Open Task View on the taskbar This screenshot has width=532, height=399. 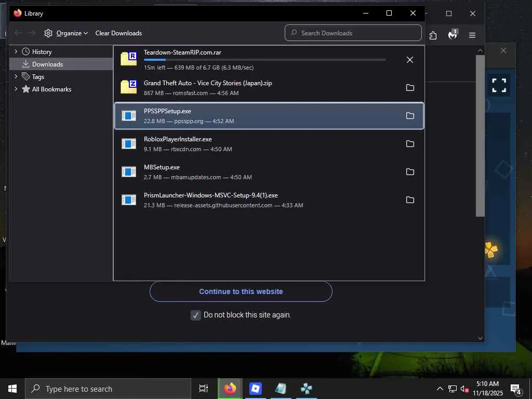(x=204, y=389)
